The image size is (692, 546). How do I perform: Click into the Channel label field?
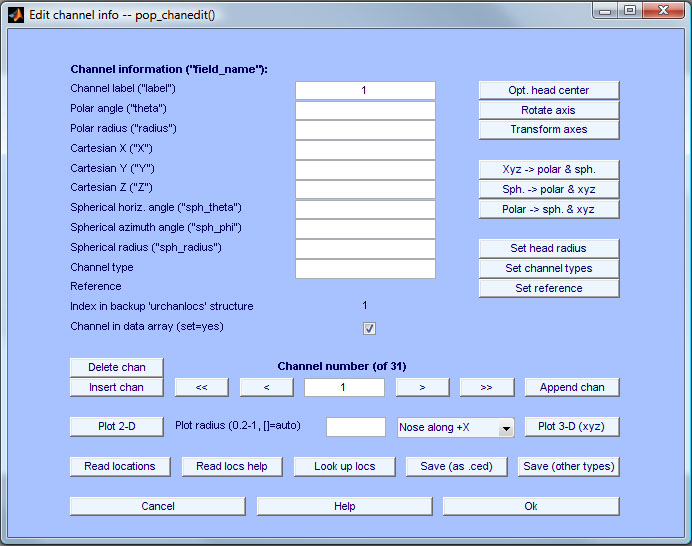click(x=365, y=90)
